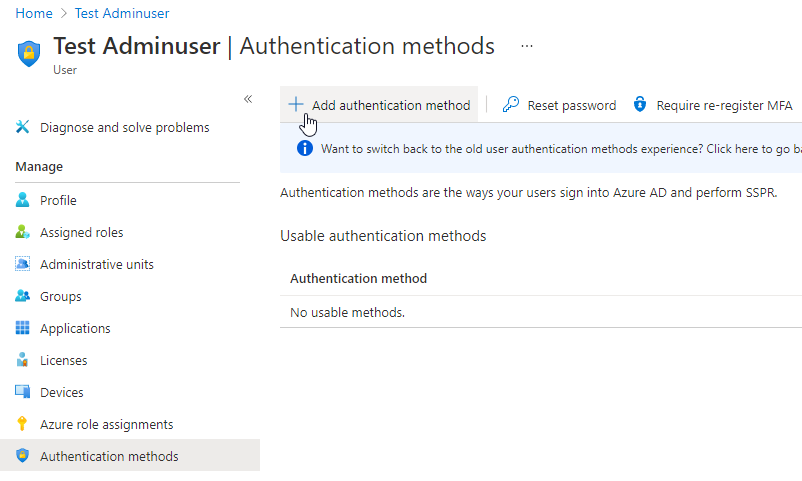Viewport: 802px width, 481px height.
Task: Click the Manage section heading
Action: pos(39,167)
